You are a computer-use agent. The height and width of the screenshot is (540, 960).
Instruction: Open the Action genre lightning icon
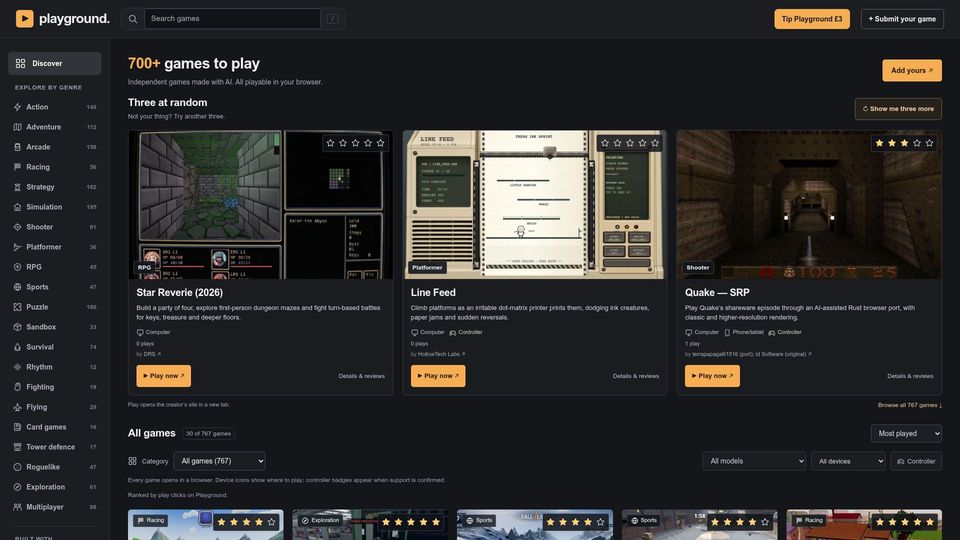(x=17, y=107)
